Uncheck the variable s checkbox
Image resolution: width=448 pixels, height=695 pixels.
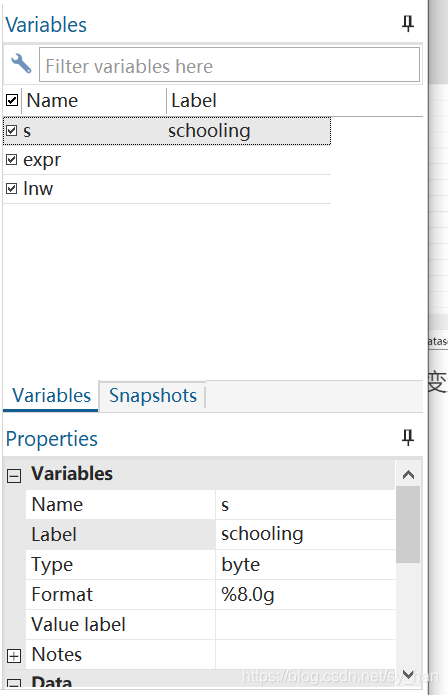click(12, 130)
